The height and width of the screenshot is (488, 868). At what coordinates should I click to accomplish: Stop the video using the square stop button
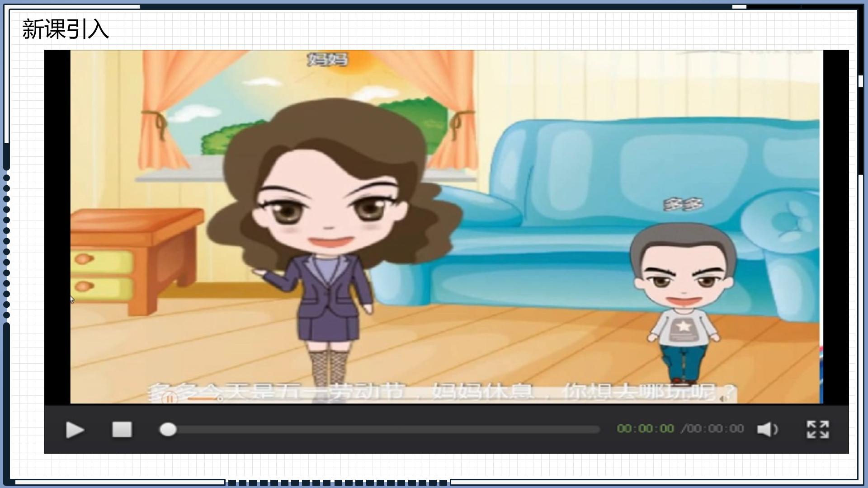[x=122, y=430]
